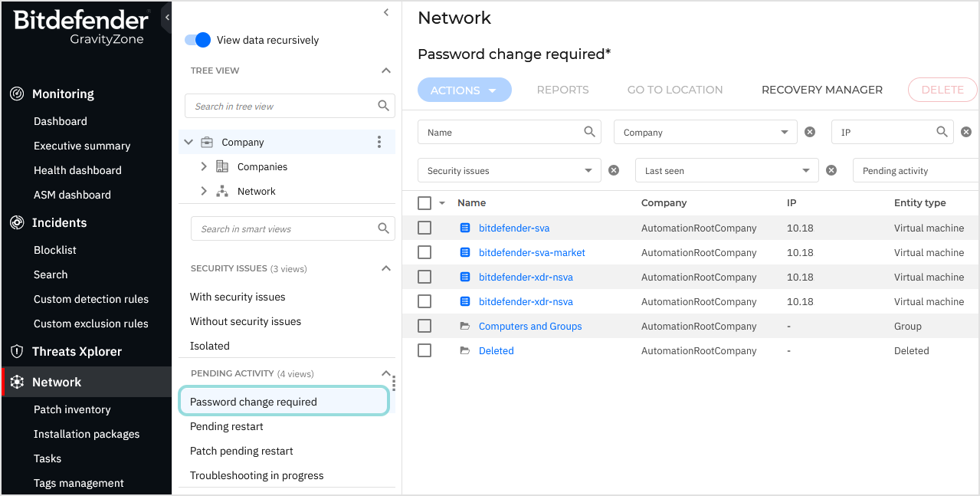The width and height of the screenshot is (980, 496).
Task: Disable the View data recursively toggle
Action: click(x=197, y=39)
